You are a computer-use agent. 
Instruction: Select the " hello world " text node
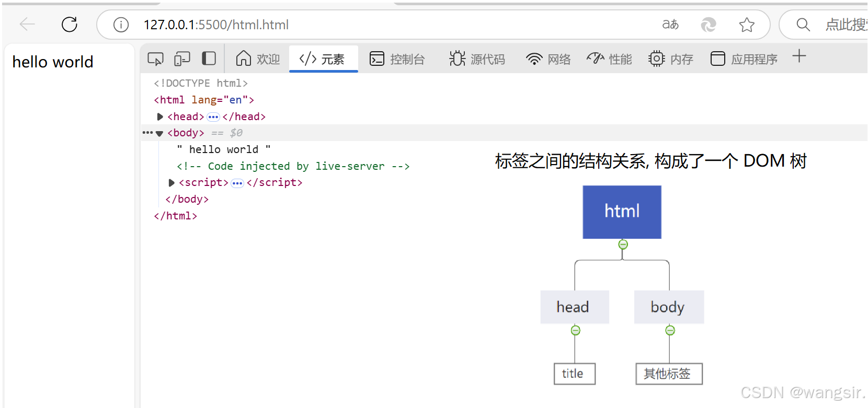pyautogui.click(x=224, y=149)
